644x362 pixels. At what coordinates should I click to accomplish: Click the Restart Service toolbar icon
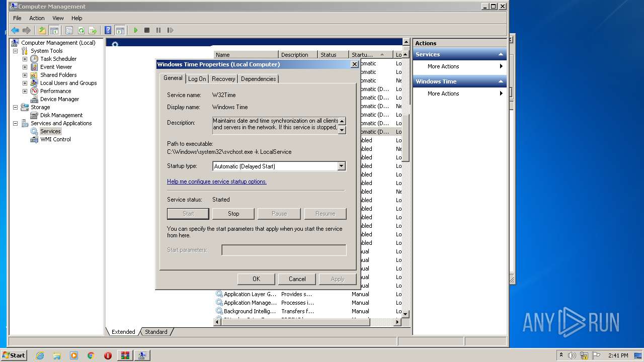click(x=170, y=30)
